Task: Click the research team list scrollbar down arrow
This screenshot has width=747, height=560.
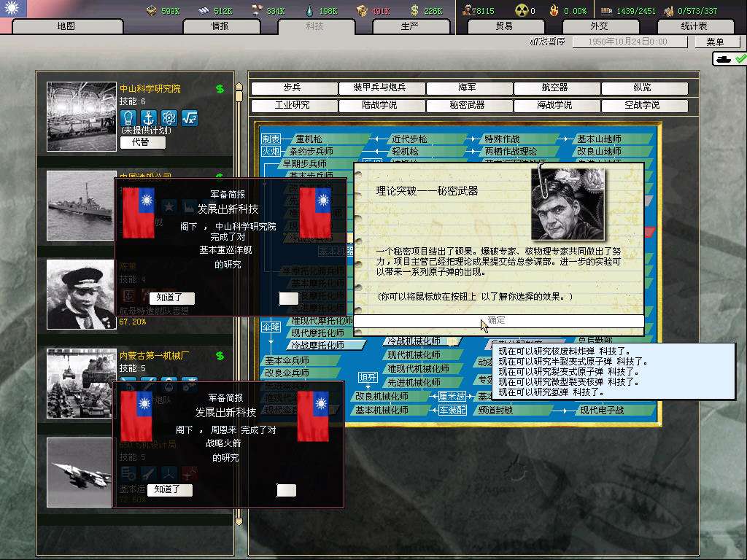Action: tap(239, 521)
